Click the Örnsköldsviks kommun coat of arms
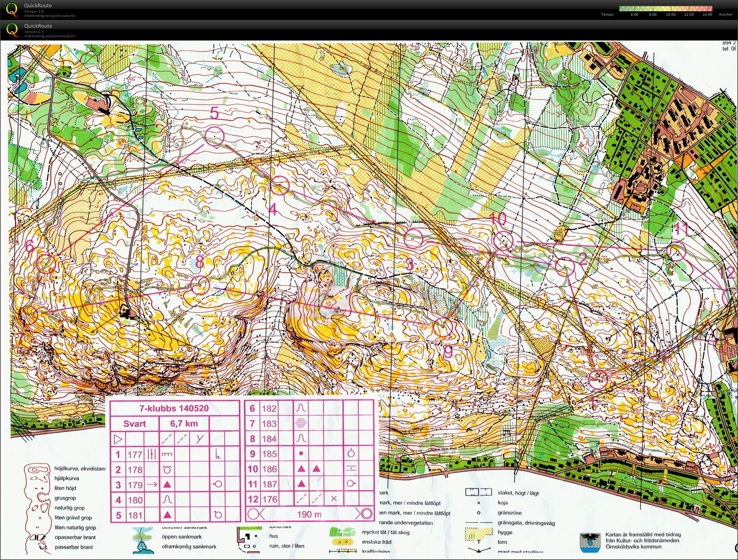The width and height of the screenshot is (738, 560). [x=590, y=543]
